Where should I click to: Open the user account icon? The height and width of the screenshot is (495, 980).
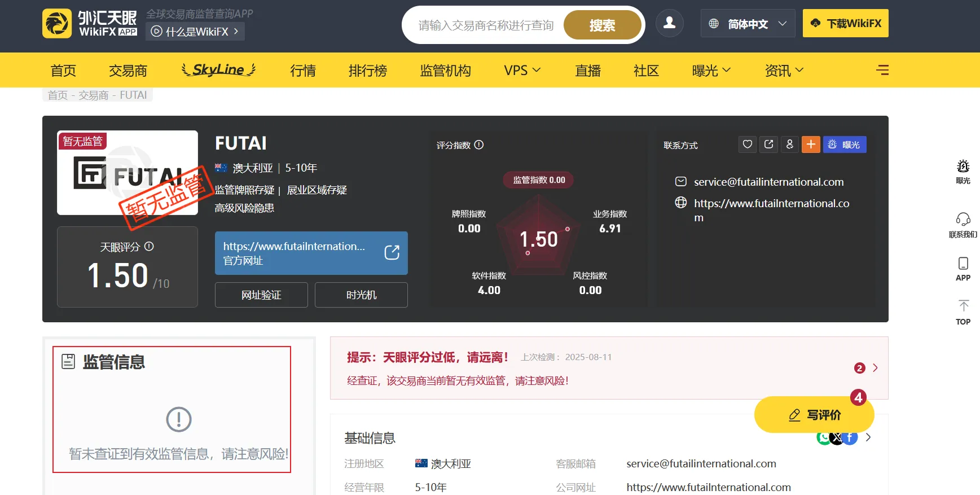click(670, 23)
